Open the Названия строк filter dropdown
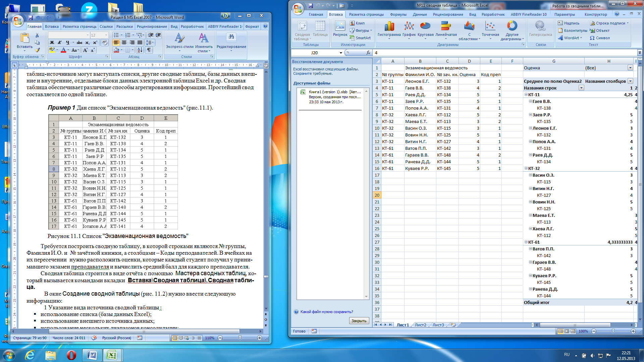 581,88
